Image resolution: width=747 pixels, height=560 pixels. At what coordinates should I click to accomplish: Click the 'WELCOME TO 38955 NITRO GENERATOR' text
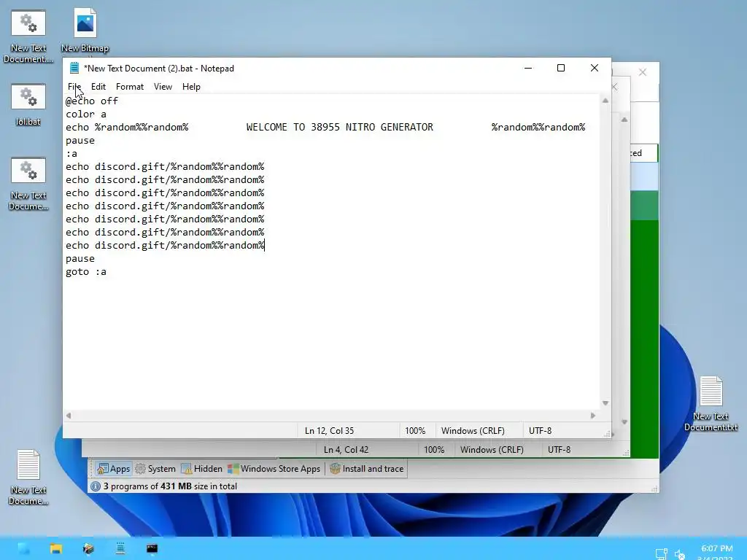pos(340,127)
